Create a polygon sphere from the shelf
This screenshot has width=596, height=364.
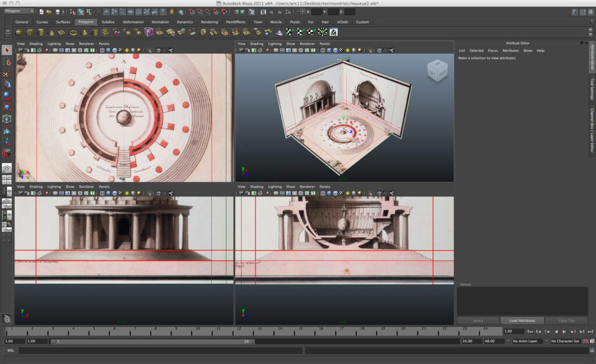19,33
